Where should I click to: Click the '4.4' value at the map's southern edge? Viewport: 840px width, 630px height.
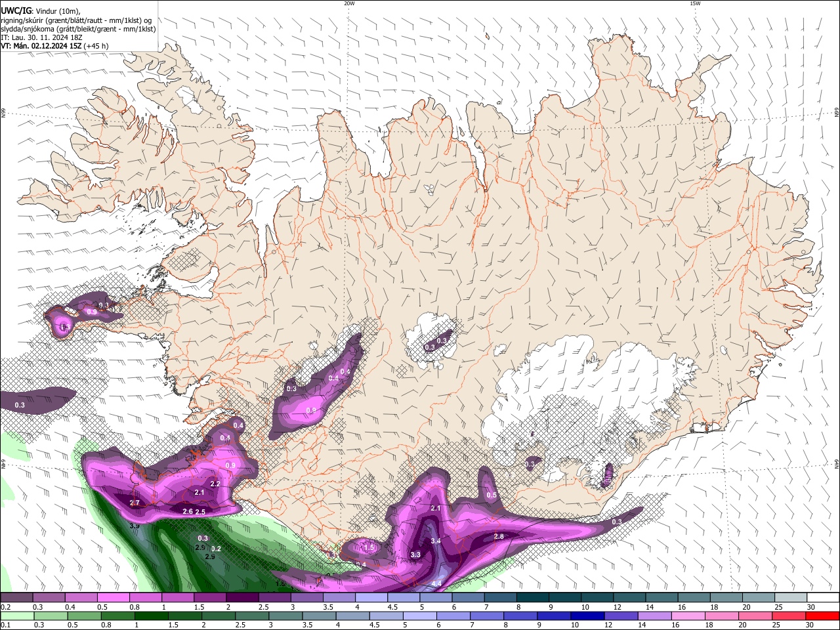[x=437, y=584]
